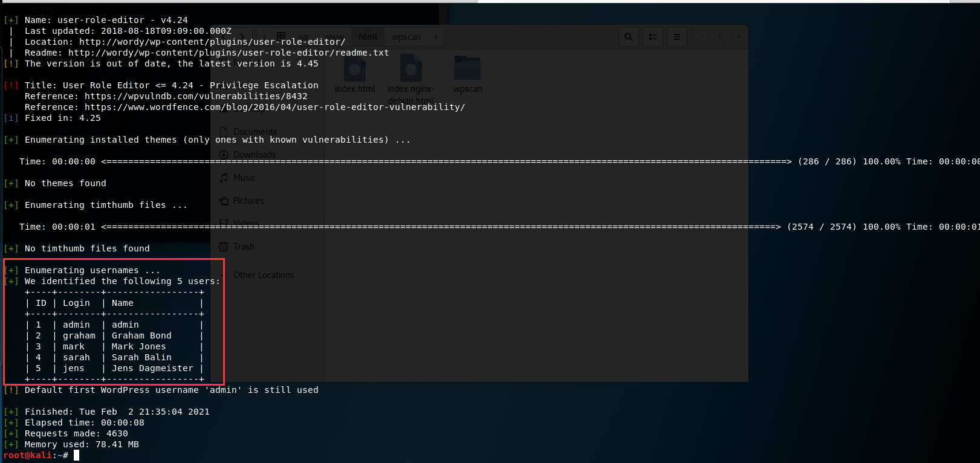The image size is (980, 463).
Task: Select the wpscan path bar segment
Action: (x=406, y=37)
